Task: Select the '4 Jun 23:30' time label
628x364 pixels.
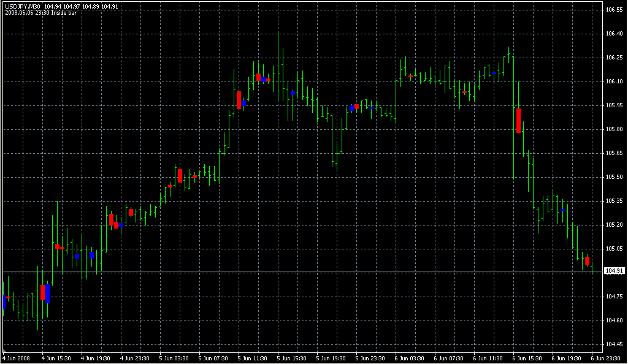Action: [x=135, y=358]
